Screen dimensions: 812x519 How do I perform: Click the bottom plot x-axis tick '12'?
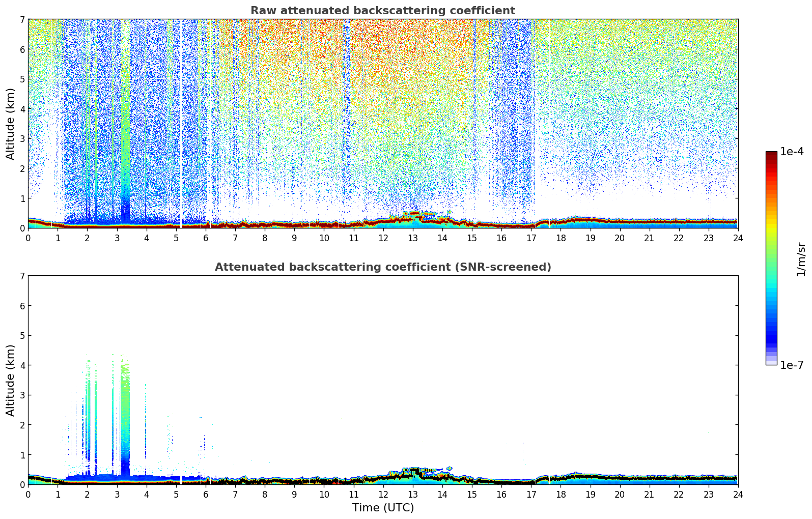coord(383,494)
